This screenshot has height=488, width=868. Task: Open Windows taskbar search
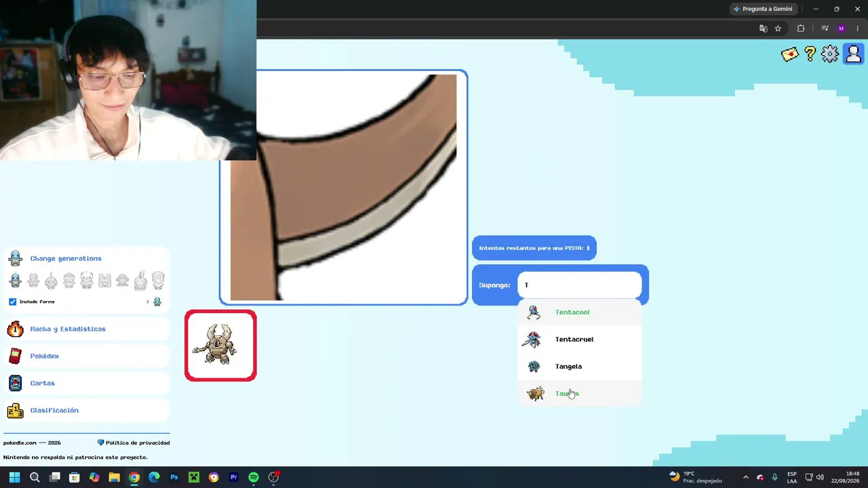[x=35, y=477]
